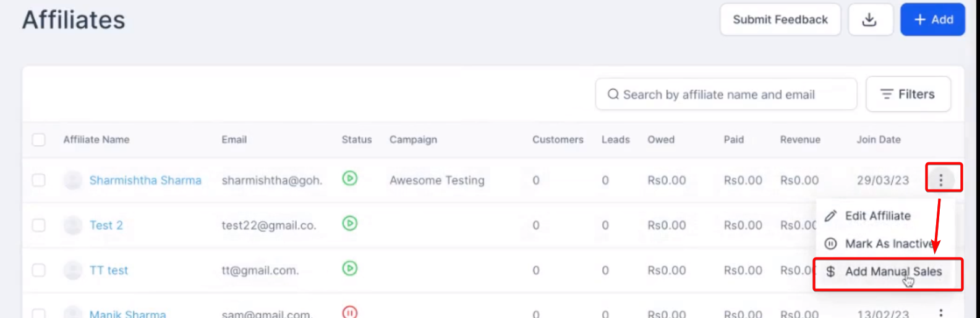Toggle the select-all checkbox in table header
This screenshot has height=318, width=980.
(x=38, y=140)
